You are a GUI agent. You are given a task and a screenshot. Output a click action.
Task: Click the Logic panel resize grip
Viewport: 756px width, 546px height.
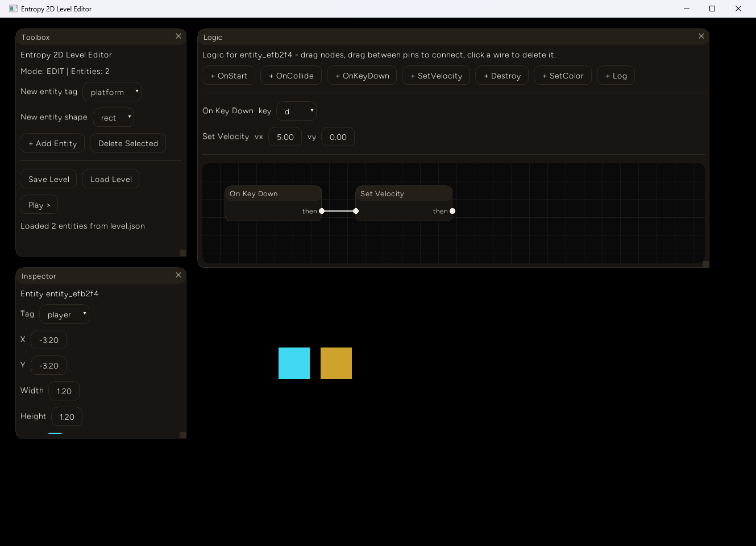(705, 264)
